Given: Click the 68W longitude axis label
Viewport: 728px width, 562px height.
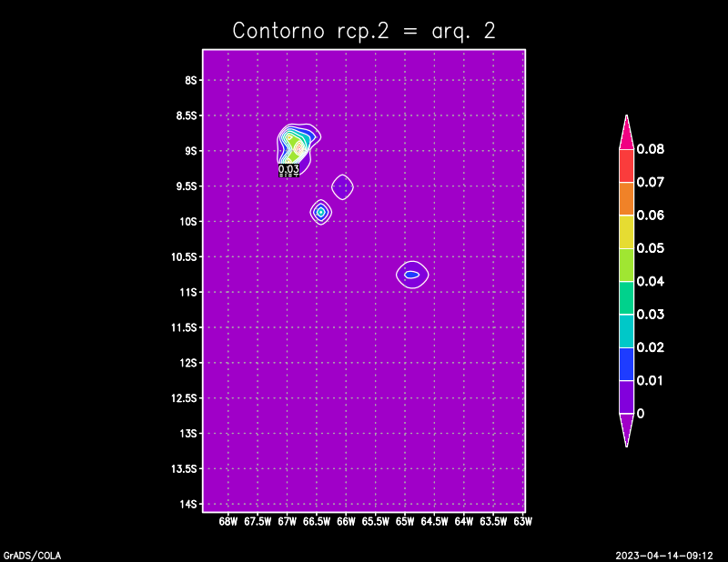Looking at the screenshot, I should (228, 522).
